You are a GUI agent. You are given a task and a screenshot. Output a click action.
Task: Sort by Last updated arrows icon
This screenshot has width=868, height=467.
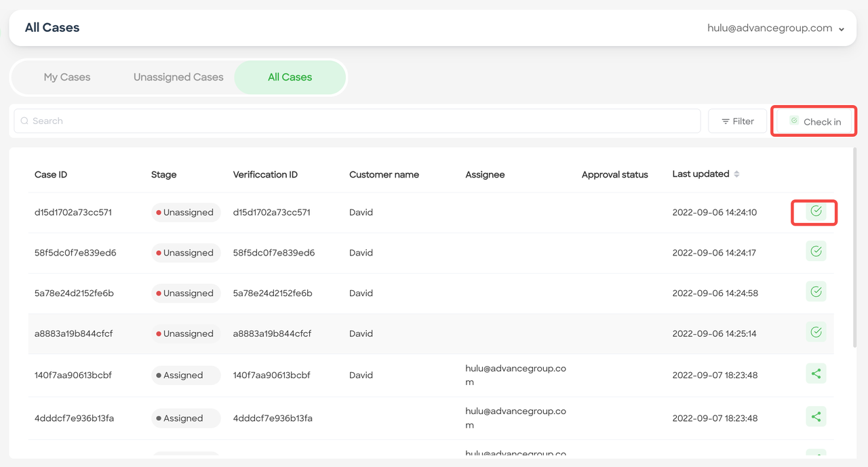(x=736, y=174)
